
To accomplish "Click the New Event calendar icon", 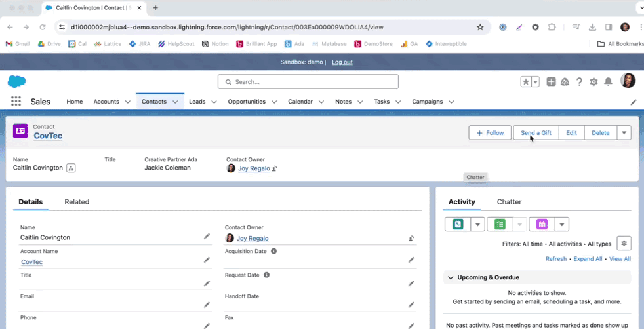I will tap(542, 224).
